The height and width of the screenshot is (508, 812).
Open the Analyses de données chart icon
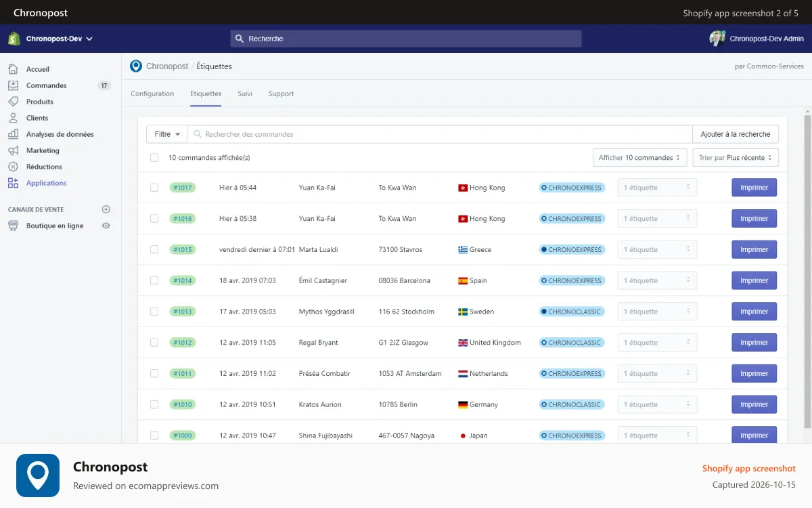13,134
